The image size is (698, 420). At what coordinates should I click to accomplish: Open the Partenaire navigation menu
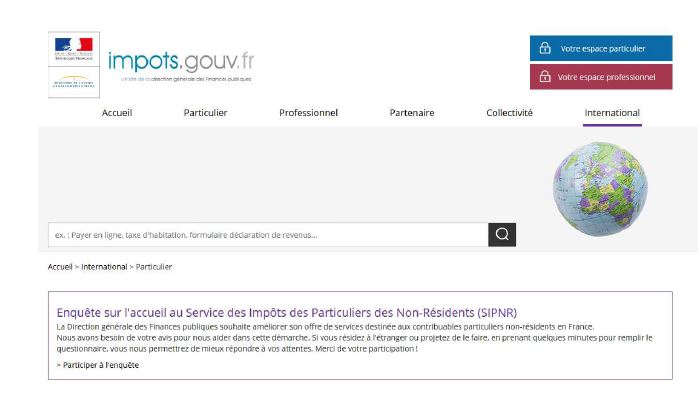412,113
